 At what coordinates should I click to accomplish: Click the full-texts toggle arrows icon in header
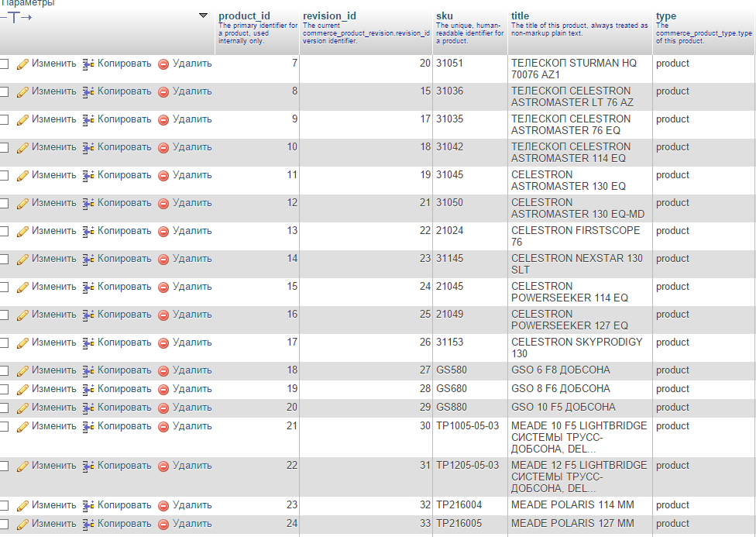(x=16, y=18)
